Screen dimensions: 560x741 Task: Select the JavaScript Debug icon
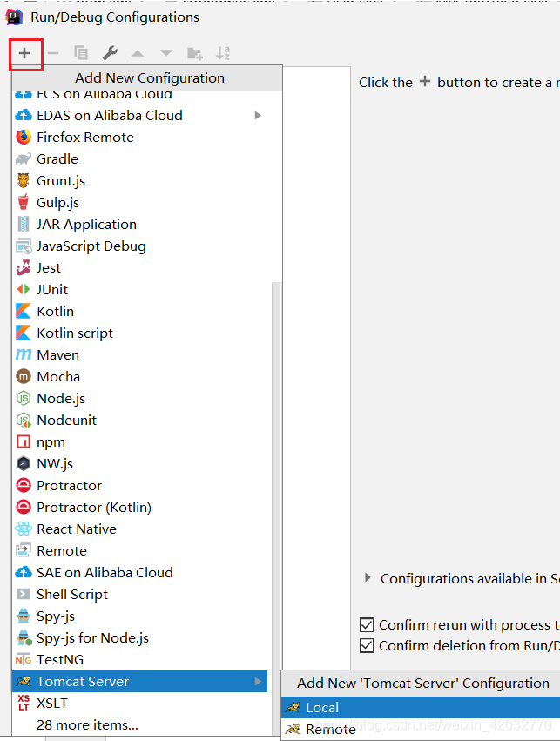[x=24, y=246]
